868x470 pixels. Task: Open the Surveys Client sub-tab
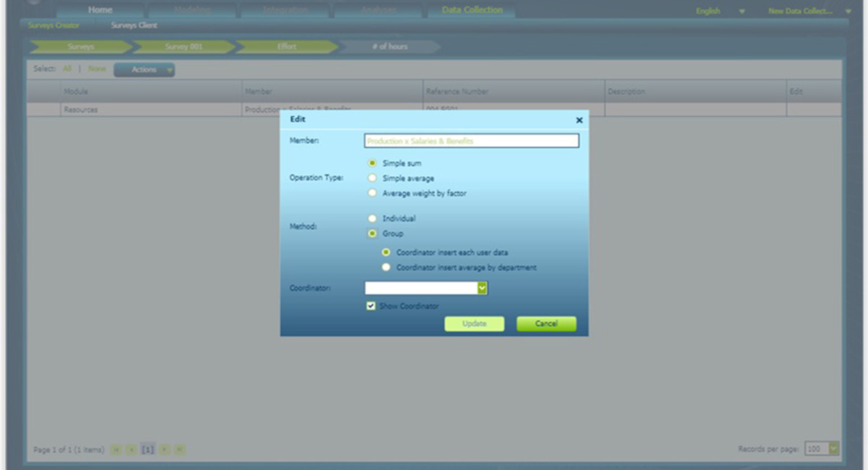134,25
